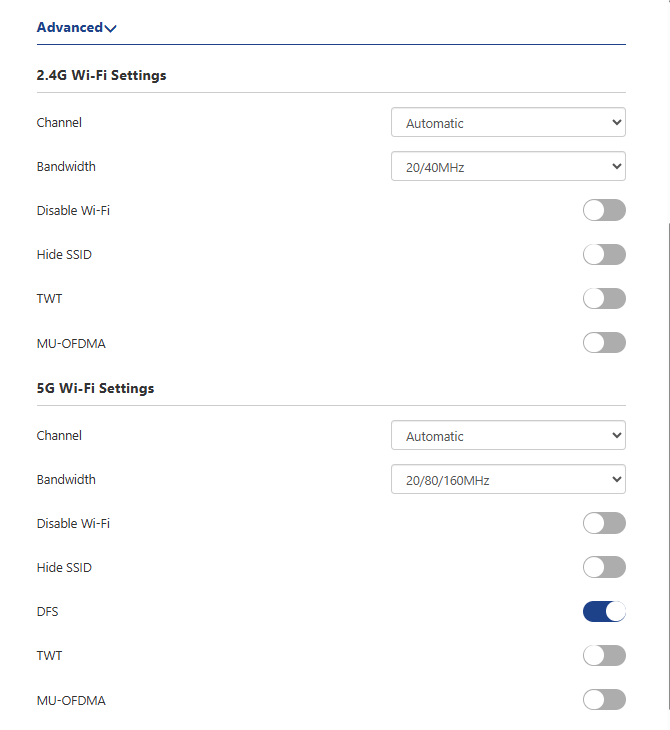Viewport: 670px width, 730px height.
Task: Click the 2.4G Wi-Fi Settings heading
Action: point(101,75)
